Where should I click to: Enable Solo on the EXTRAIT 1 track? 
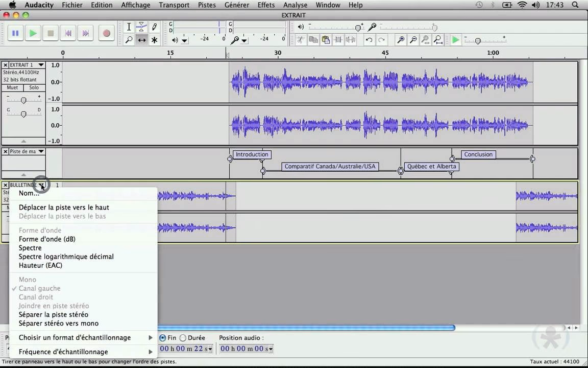tap(34, 87)
